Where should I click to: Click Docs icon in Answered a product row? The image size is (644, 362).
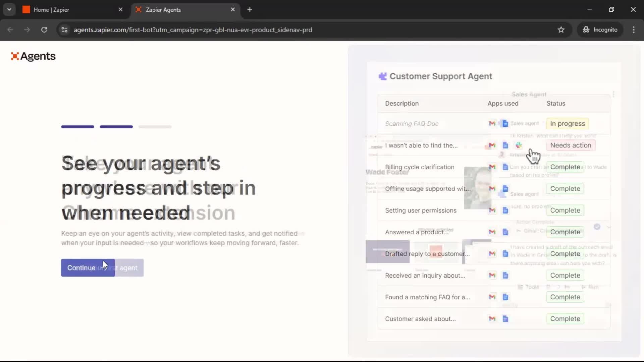pyautogui.click(x=505, y=232)
